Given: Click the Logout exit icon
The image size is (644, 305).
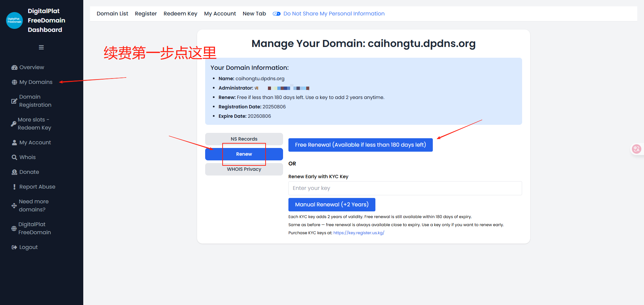Looking at the screenshot, I should pyautogui.click(x=14, y=247).
